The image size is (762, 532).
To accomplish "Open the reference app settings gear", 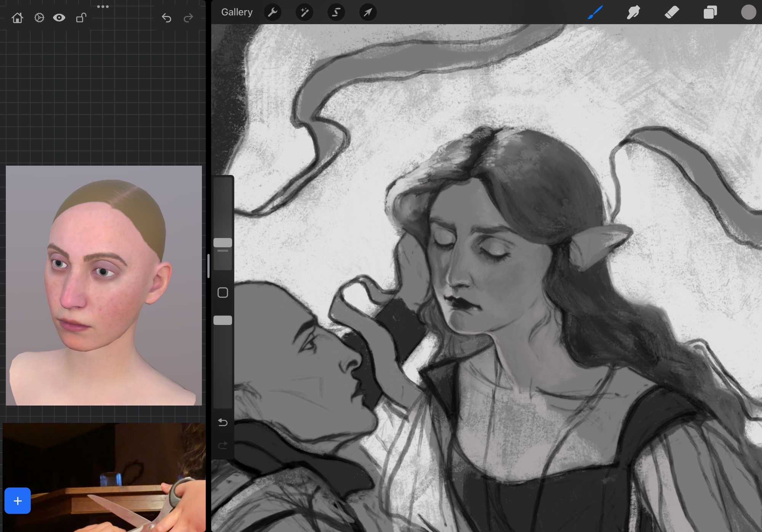I will pyautogui.click(x=39, y=18).
